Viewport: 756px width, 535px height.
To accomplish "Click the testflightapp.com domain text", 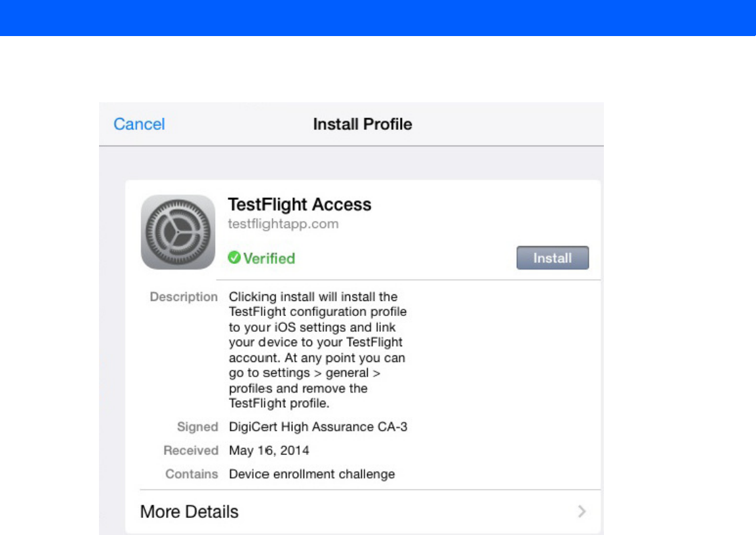I will [x=283, y=224].
